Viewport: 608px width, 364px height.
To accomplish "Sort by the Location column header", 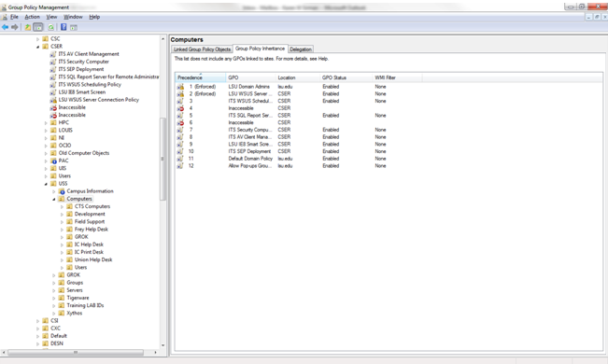I will point(297,77).
